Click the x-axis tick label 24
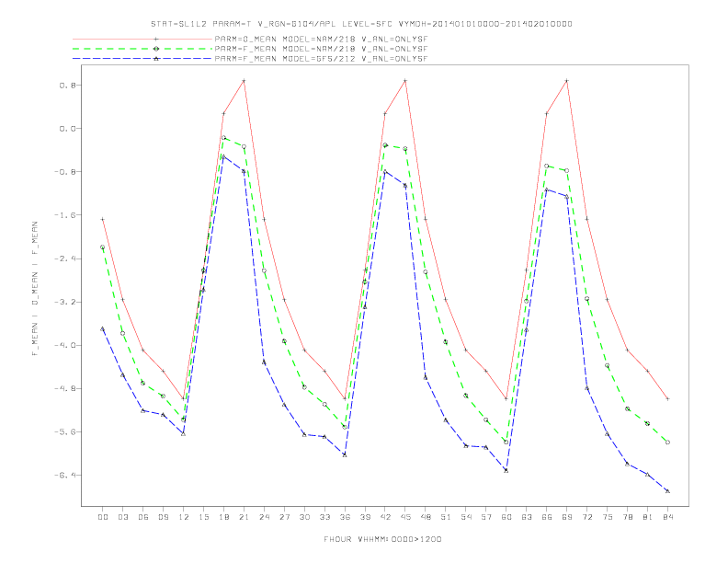Screen dimensions: 728x563 [264, 517]
